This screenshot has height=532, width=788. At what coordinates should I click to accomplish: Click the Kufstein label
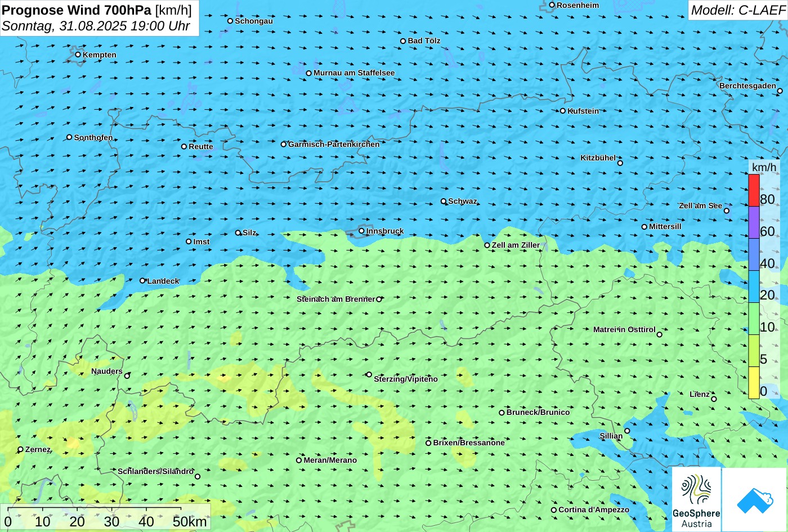(x=583, y=111)
